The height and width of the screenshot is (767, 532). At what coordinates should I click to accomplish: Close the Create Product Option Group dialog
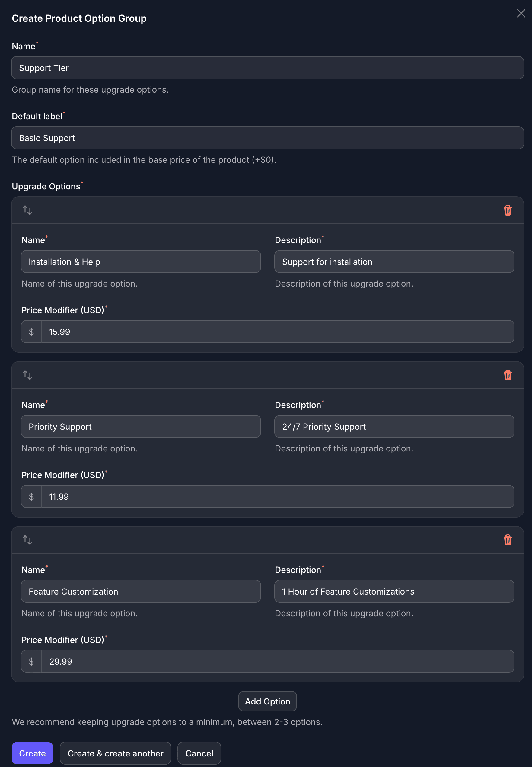[x=521, y=13]
